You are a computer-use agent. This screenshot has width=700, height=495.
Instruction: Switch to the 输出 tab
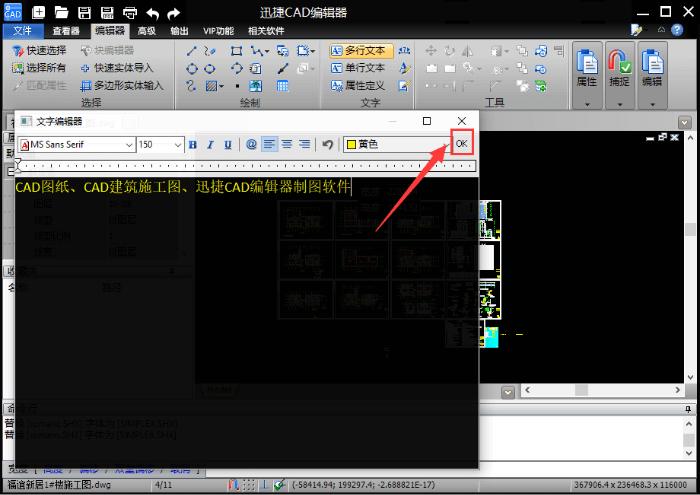point(179,30)
